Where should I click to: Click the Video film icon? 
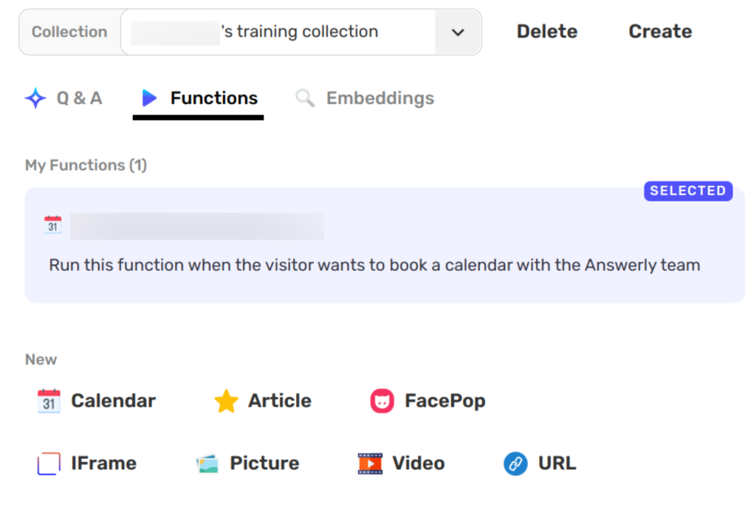tap(370, 463)
